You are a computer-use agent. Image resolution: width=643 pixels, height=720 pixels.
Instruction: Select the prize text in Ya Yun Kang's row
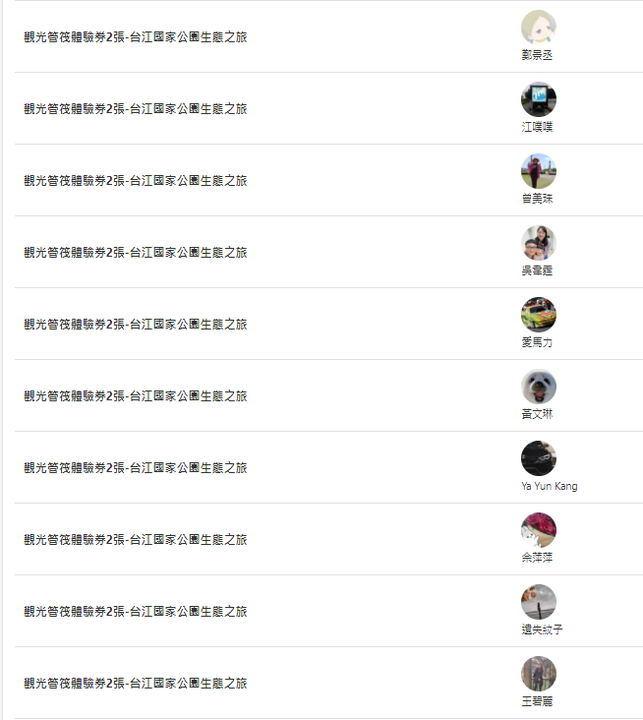tap(135, 467)
